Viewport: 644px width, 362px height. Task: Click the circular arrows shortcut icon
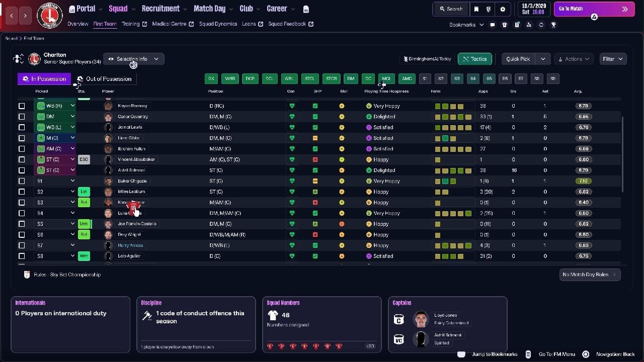coord(541,25)
